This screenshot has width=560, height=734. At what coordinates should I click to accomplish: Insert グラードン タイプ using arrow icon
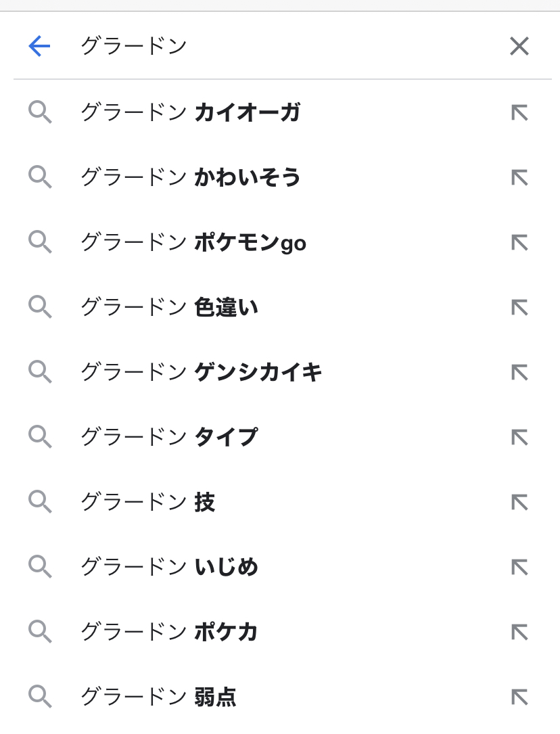tap(519, 437)
